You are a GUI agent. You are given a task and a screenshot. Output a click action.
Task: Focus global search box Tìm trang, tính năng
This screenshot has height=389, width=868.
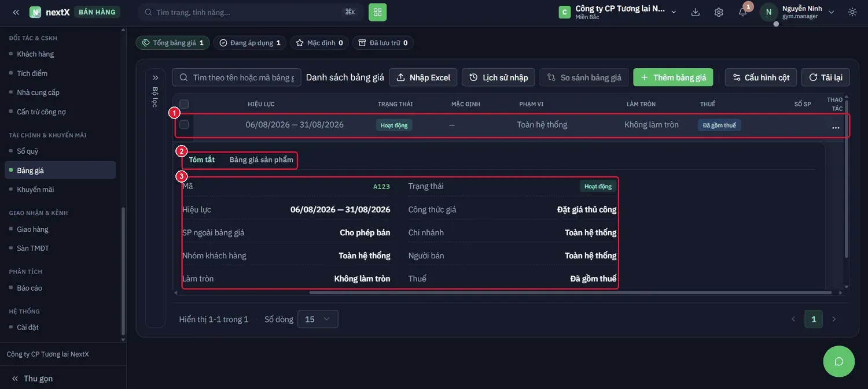point(250,12)
